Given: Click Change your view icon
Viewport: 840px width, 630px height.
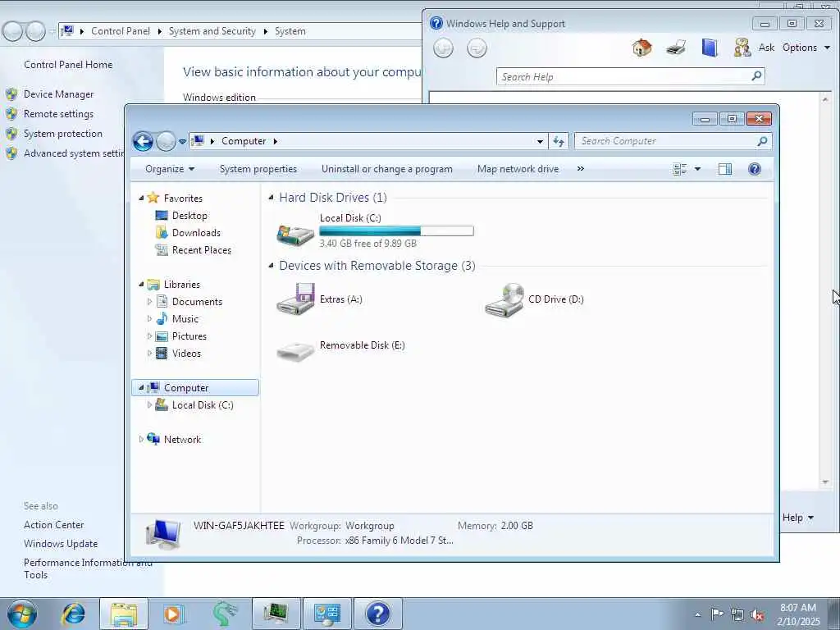Looking at the screenshot, I should (680, 169).
